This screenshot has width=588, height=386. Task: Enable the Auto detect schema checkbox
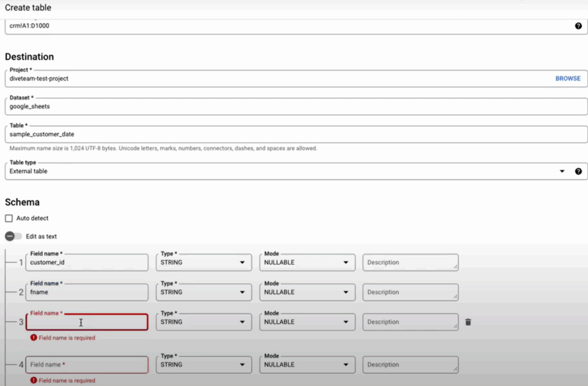(x=9, y=218)
